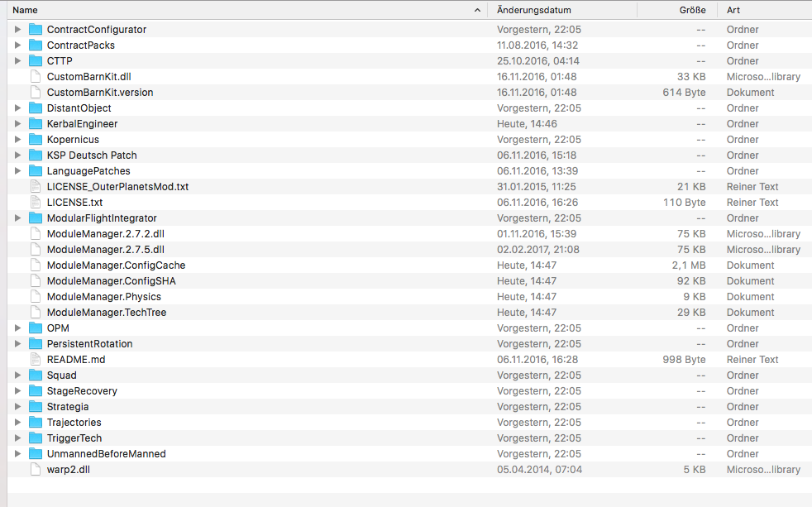This screenshot has width=812, height=507.
Task: Click the CustomBarnKit.dll file icon
Action: 35,76
